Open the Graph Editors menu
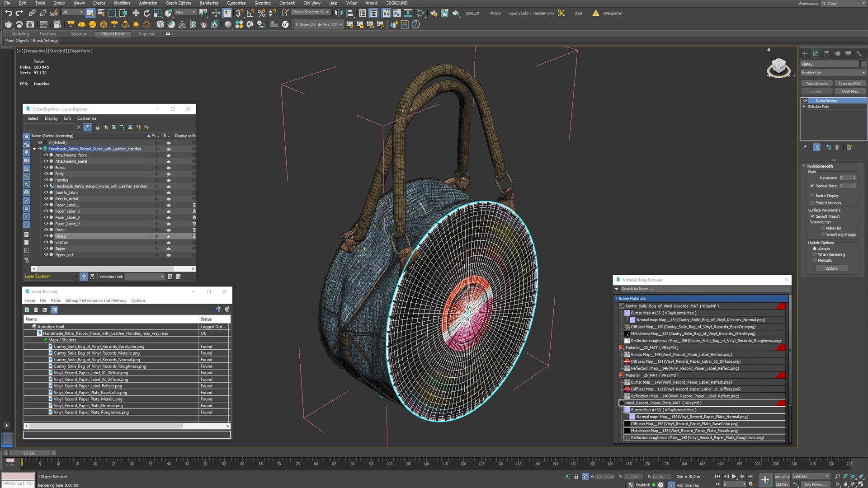Screen dimensions: 868x488 [x=178, y=3]
